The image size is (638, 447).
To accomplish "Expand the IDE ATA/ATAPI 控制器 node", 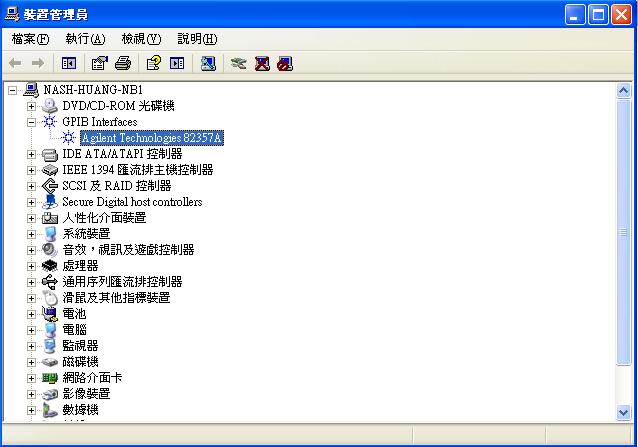I will [31, 155].
